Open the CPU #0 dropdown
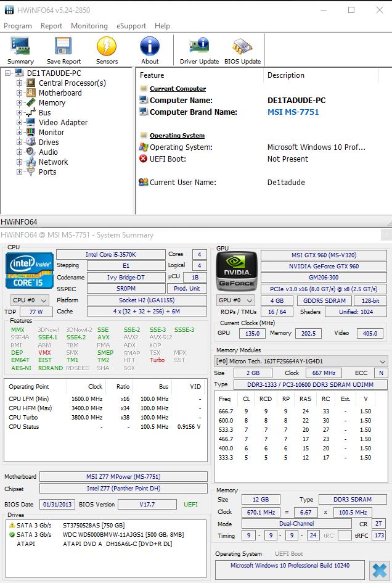This screenshot has width=392, height=583. click(30, 300)
